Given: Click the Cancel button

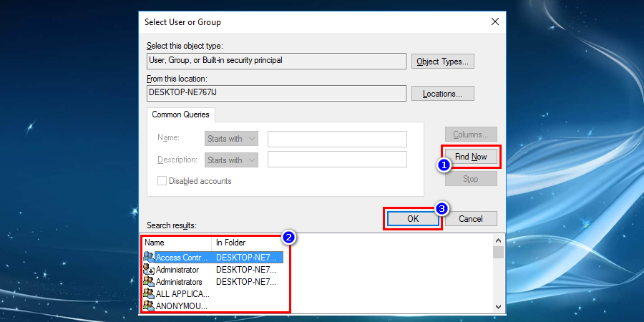Looking at the screenshot, I should [471, 219].
